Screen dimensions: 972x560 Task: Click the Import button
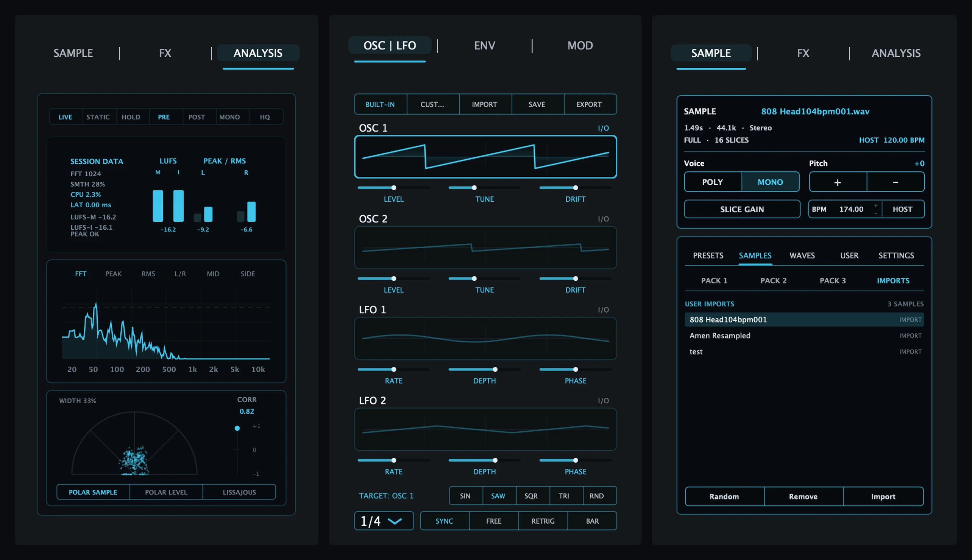coord(883,496)
